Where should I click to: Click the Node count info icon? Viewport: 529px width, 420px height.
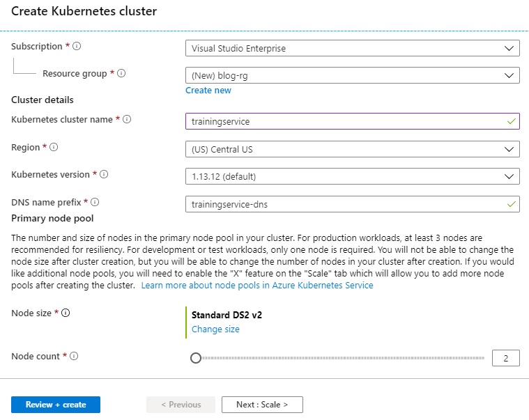pos(74,356)
